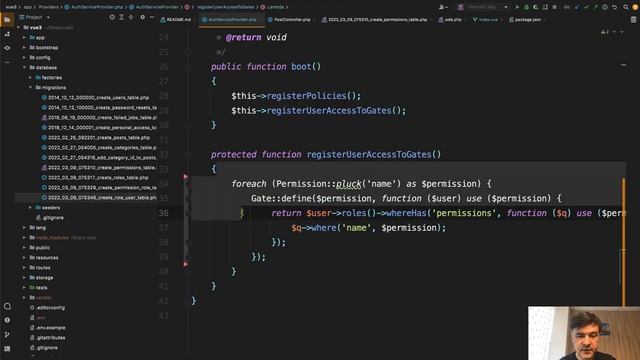
Task: Click the Debug bug icon in toolbar
Action: (x=526, y=7)
